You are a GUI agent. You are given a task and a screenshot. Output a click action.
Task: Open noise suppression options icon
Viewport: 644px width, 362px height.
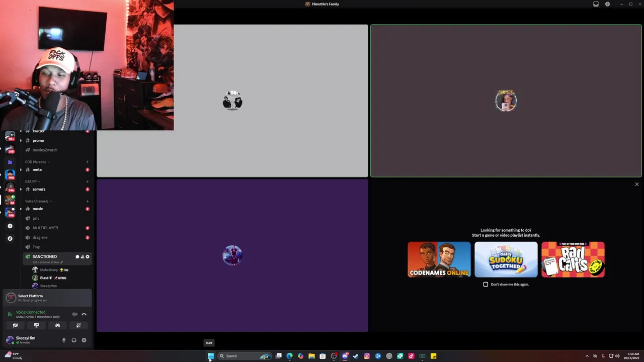75,314
